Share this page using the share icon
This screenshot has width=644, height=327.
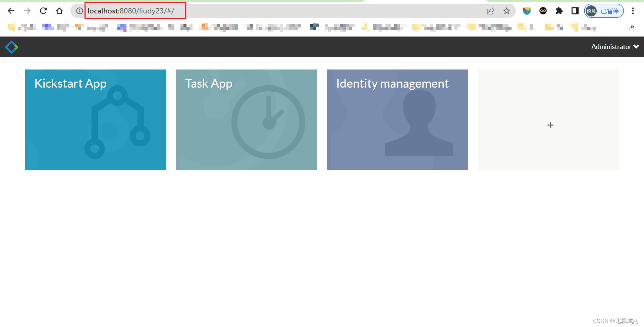pos(490,11)
